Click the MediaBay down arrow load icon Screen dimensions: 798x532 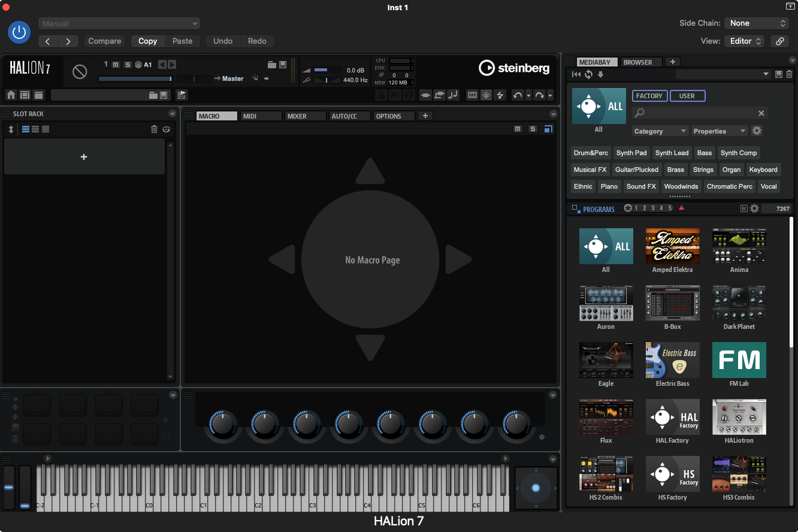click(601, 74)
